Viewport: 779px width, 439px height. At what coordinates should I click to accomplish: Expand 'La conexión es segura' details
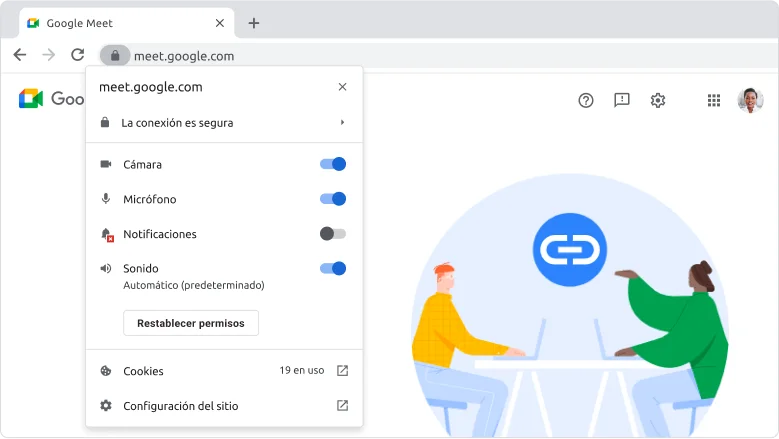(x=342, y=122)
